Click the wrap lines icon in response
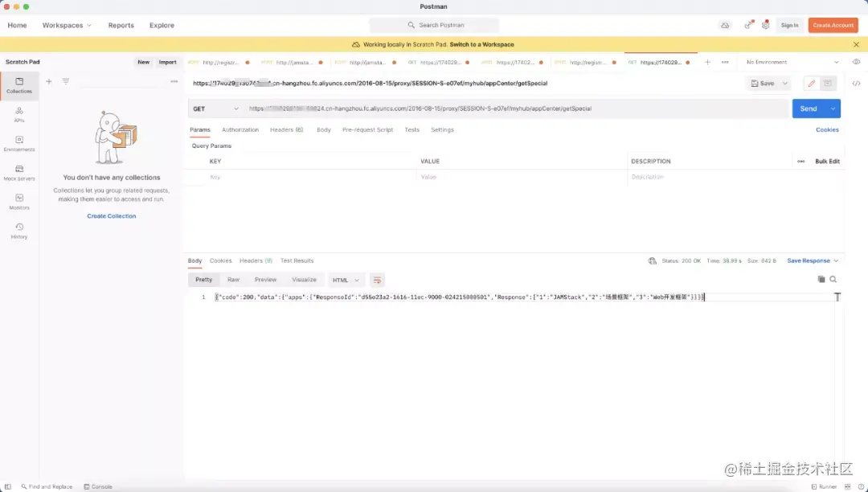 (377, 280)
